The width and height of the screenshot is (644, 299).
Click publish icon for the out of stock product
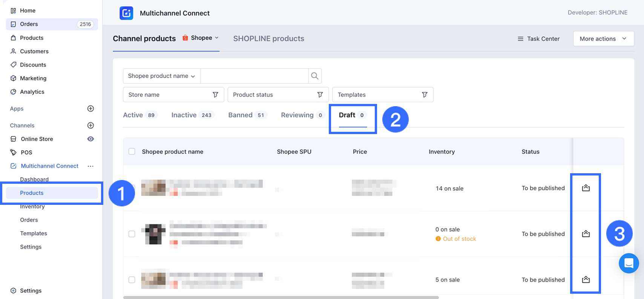tap(586, 234)
